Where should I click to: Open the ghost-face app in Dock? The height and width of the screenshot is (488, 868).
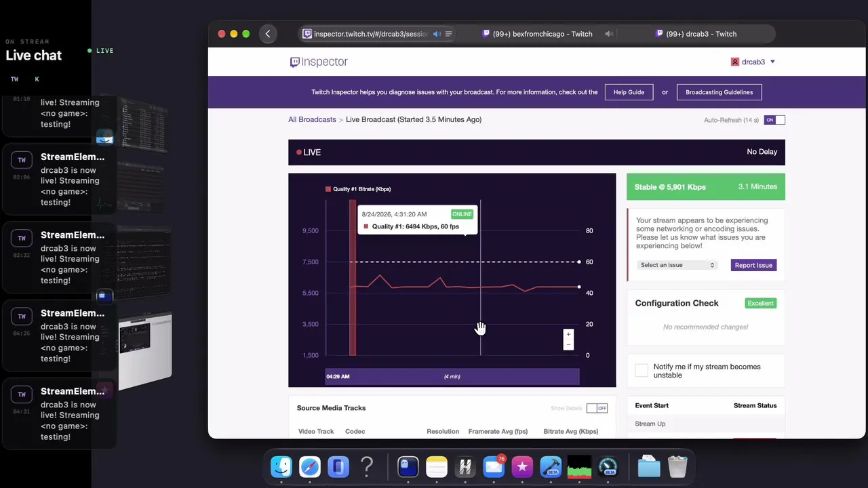tap(408, 466)
